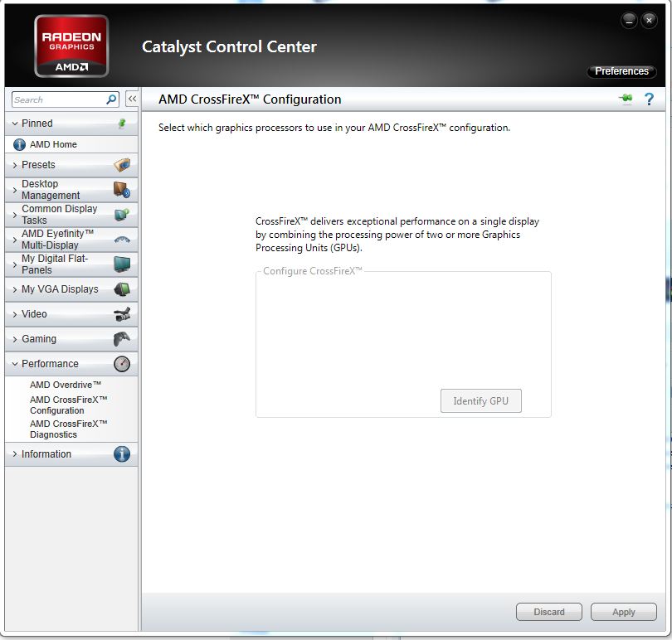Click the Discard button
Image resolution: width=672 pixels, height=640 pixels.
tap(549, 612)
